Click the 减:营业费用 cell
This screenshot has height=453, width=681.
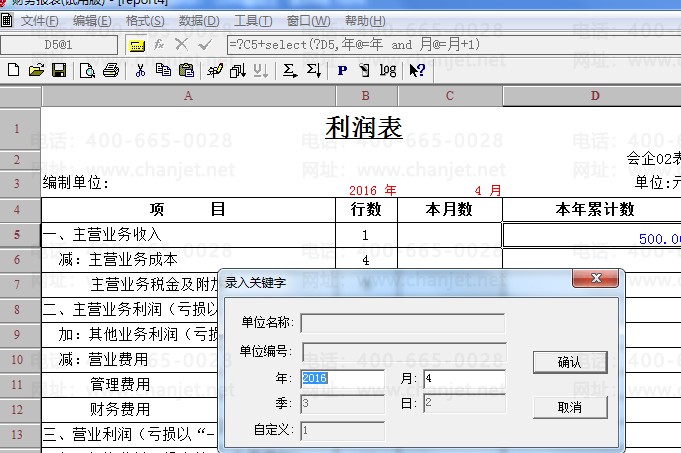tap(129, 360)
